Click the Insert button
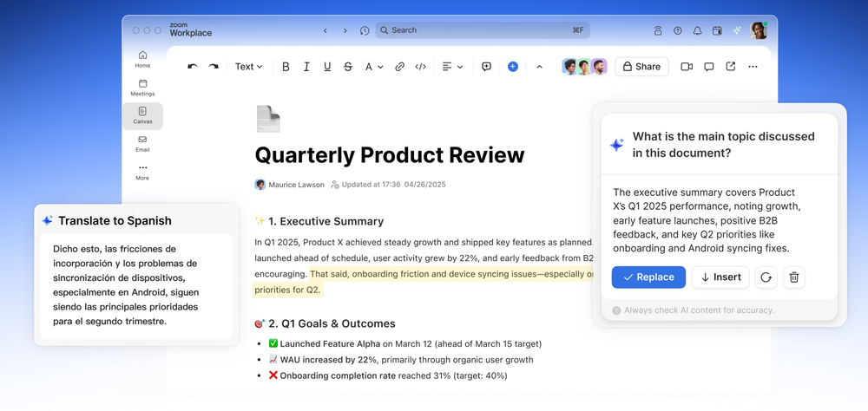 tap(720, 277)
